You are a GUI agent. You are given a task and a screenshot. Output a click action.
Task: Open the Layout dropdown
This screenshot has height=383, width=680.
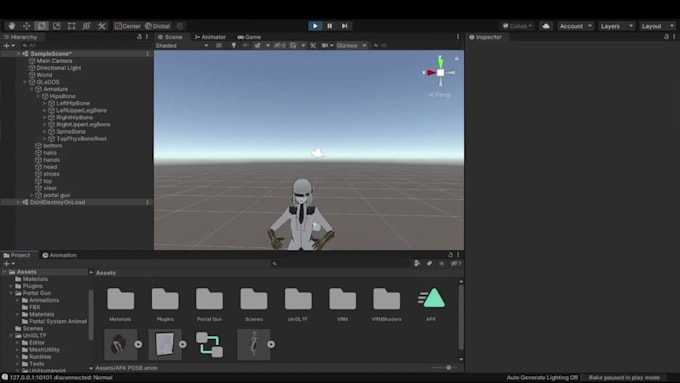(657, 26)
